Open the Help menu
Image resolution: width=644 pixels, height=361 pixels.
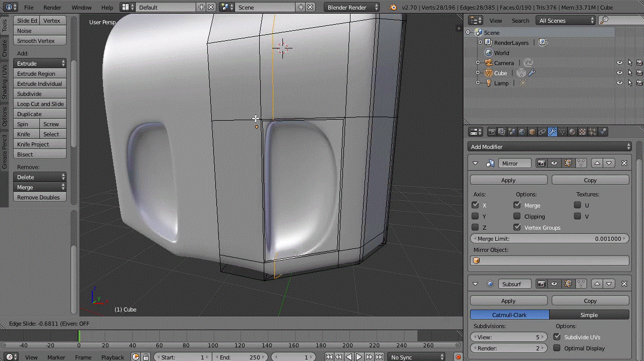pos(107,8)
